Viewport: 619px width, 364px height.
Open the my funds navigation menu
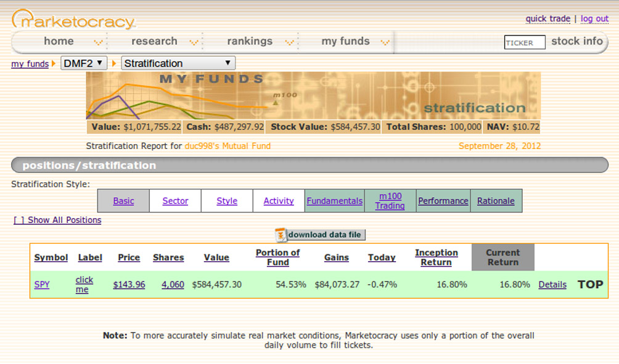point(345,41)
